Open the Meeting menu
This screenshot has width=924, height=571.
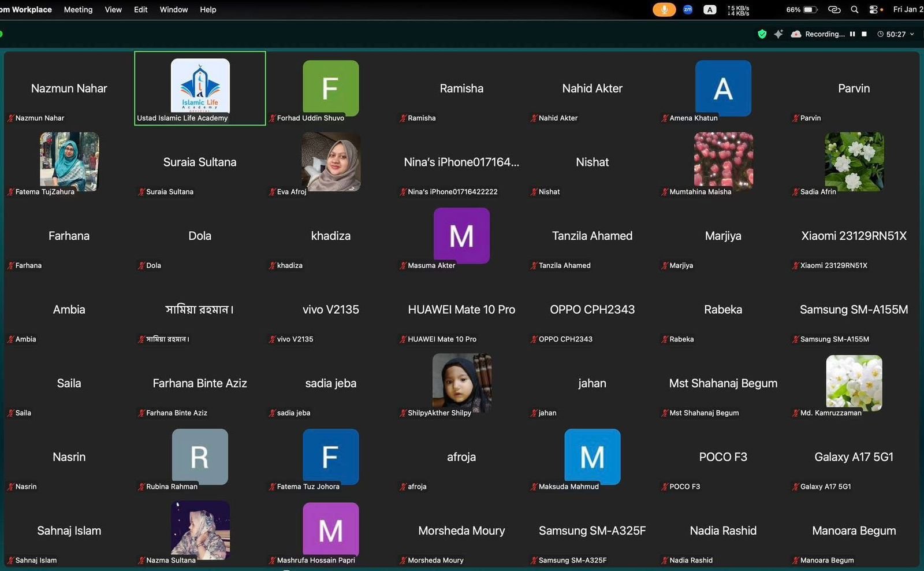pos(78,10)
